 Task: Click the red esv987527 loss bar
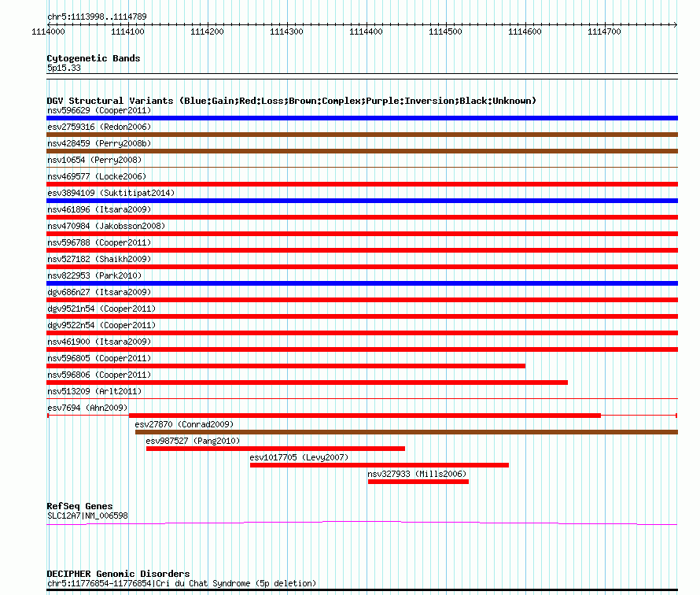pos(275,449)
